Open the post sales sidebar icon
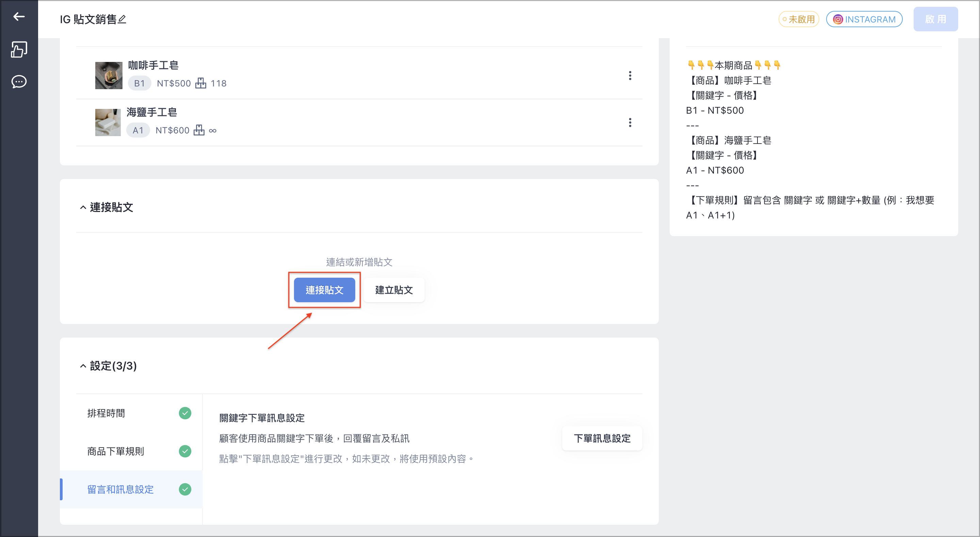This screenshot has height=537, width=980. point(19,49)
